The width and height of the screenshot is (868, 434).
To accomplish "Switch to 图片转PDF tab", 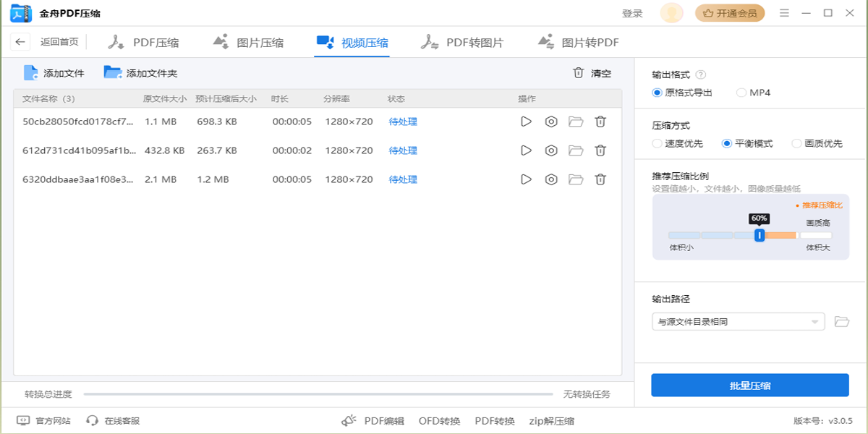I will tap(578, 43).
